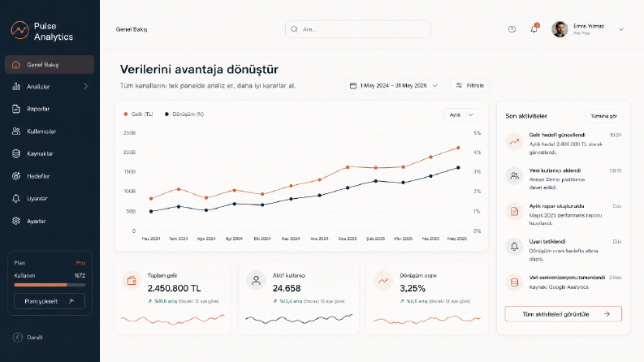Screen dimensions: 644x362
Task: Click the Pulse Analytics logo icon
Action: pos(19,30)
